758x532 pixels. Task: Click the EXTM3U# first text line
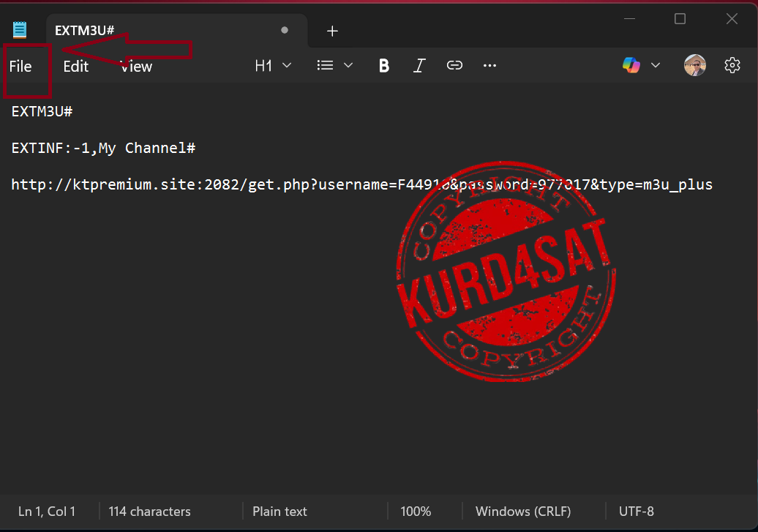pos(42,112)
